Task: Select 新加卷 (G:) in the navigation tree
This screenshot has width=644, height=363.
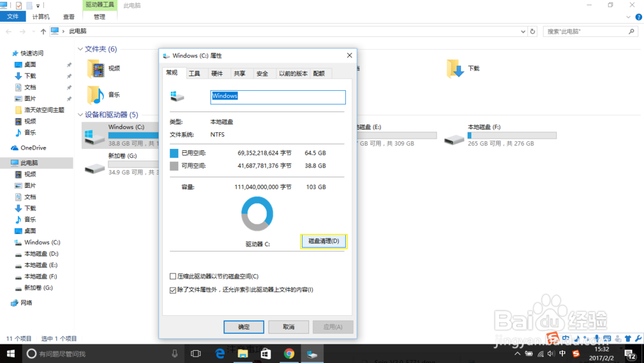Action: tap(38, 288)
